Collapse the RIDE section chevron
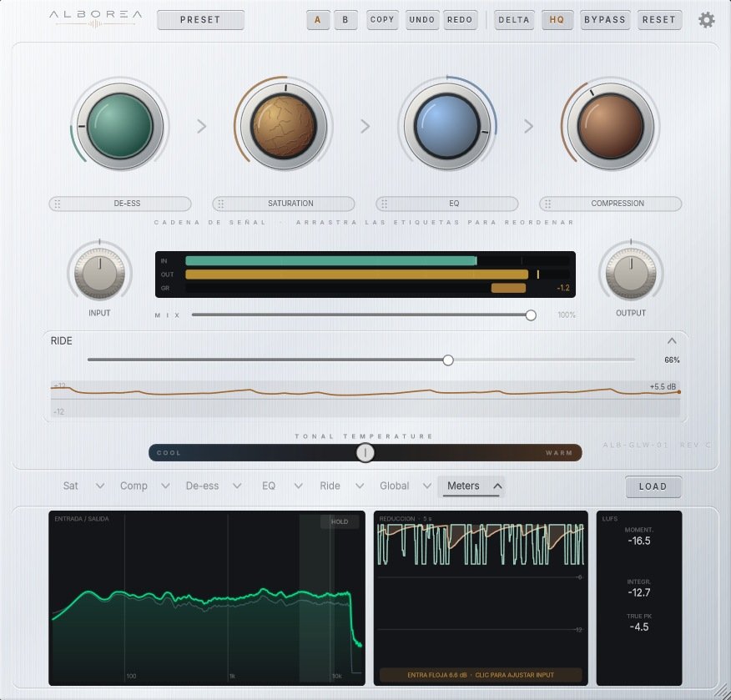This screenshot has width=731, height=700. pos(672,341)
